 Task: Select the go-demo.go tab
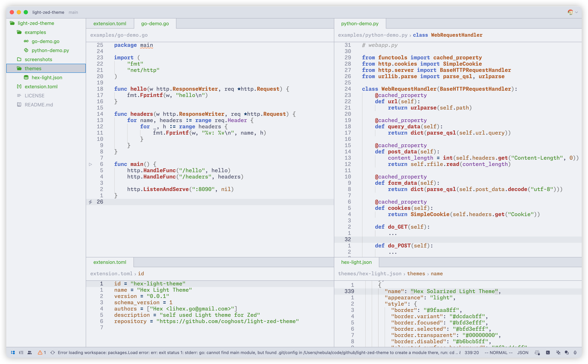pos(155,24)
